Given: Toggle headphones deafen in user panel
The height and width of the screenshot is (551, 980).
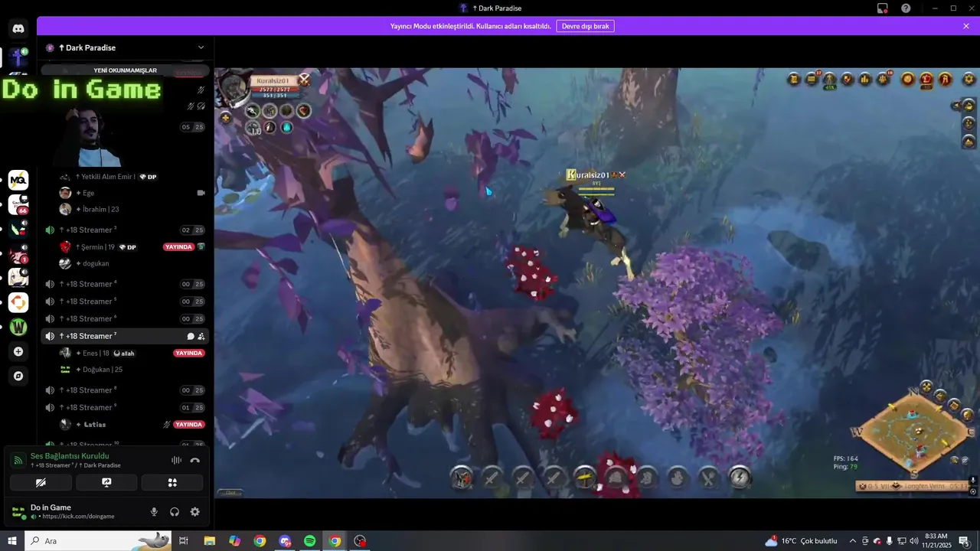Looking at the screenshot, I should (175, 512).
